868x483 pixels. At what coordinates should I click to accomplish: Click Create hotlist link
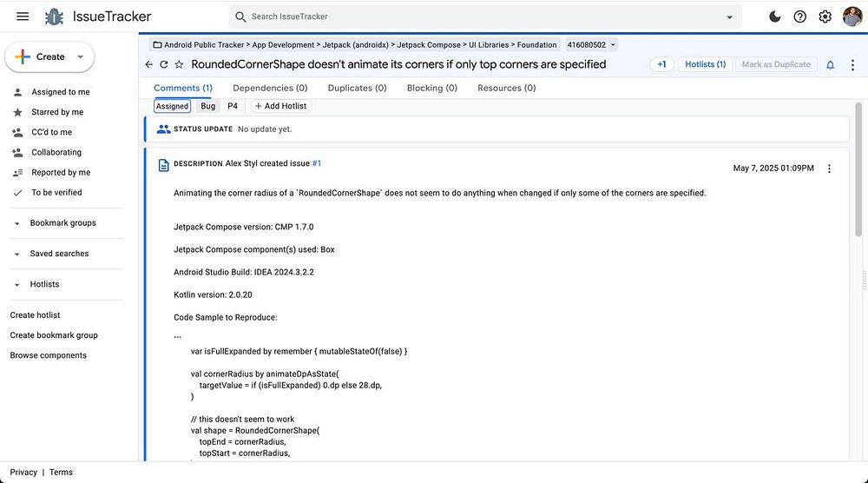tap(35, 315)
